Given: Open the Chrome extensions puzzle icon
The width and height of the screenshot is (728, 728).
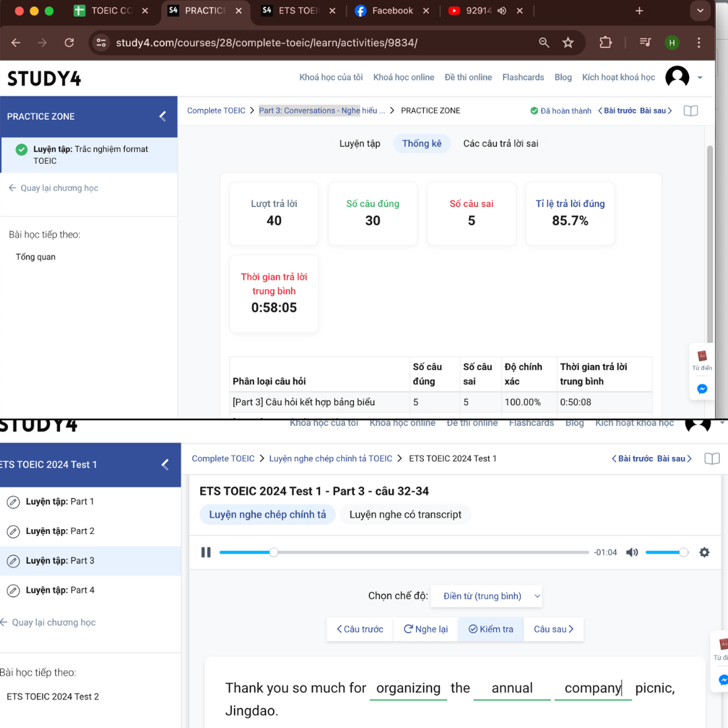Looking at the screenshot, I should click(x=605, y=42).
